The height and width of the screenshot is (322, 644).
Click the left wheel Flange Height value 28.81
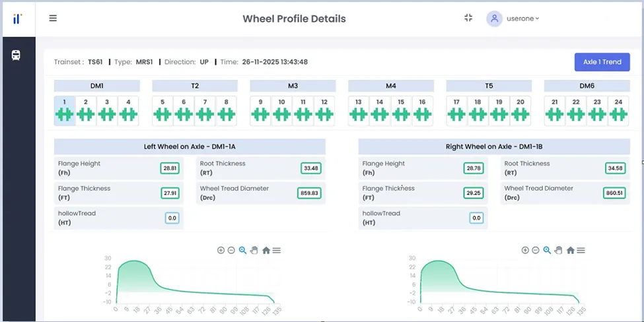click(x=170, y=168)
